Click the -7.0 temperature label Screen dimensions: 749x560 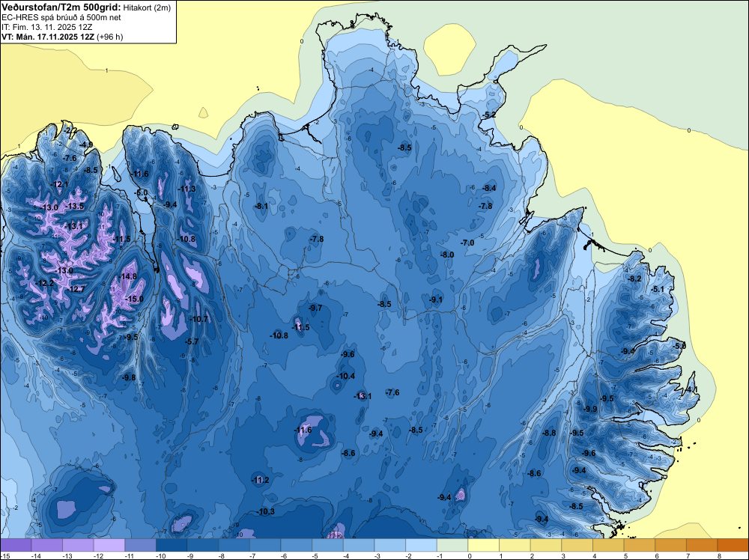[467, 243]
